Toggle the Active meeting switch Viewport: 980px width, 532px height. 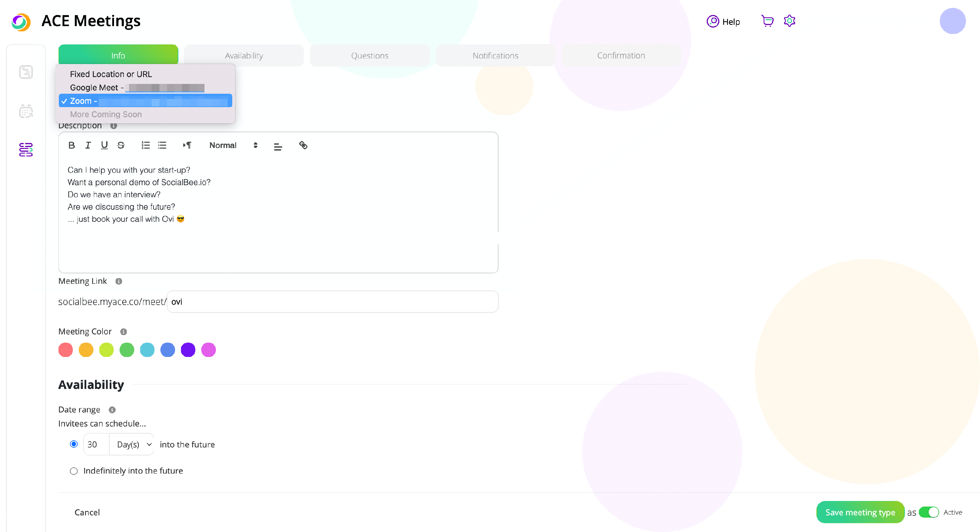coord(929,512)
